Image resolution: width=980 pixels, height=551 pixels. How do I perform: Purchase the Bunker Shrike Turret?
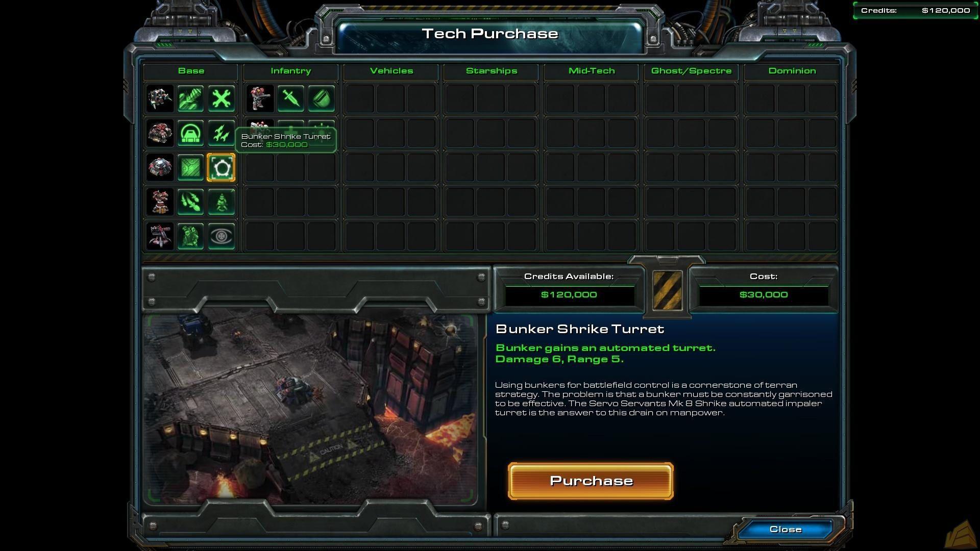pos(591,481)
